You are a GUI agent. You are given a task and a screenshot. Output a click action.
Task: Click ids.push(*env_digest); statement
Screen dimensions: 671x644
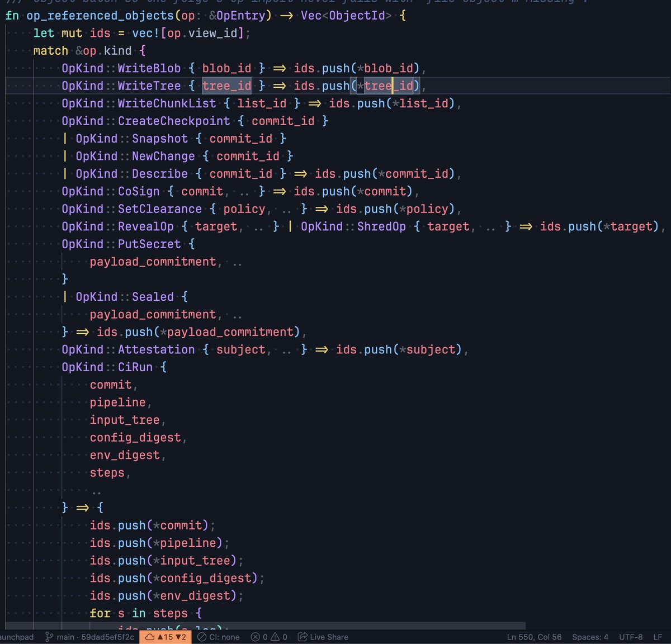(167, 596)
